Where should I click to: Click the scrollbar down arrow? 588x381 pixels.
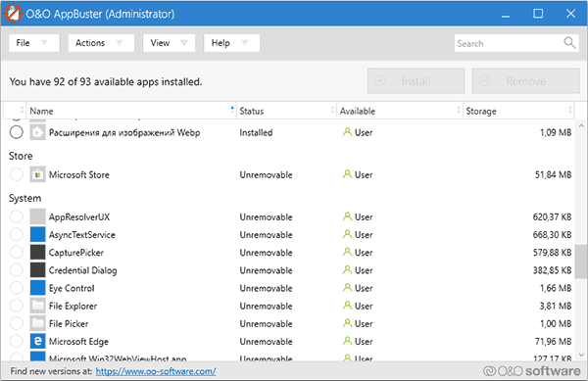pos(581,355)
